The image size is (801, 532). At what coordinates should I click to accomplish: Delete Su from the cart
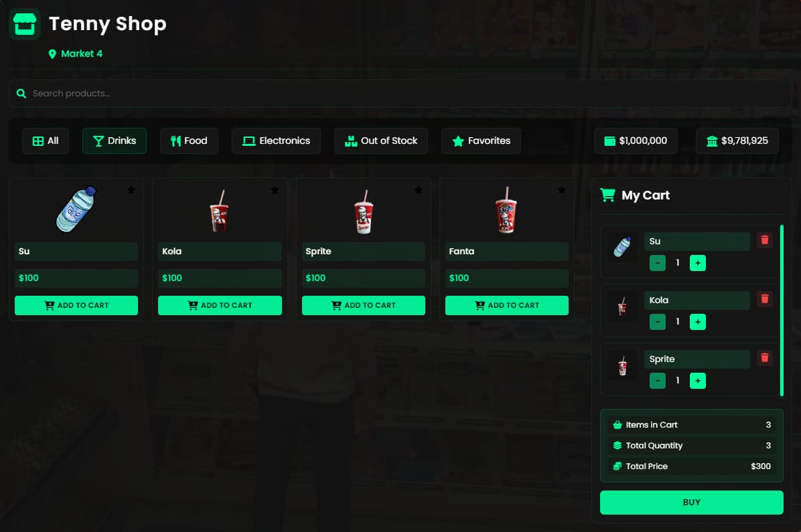point(764,240)
